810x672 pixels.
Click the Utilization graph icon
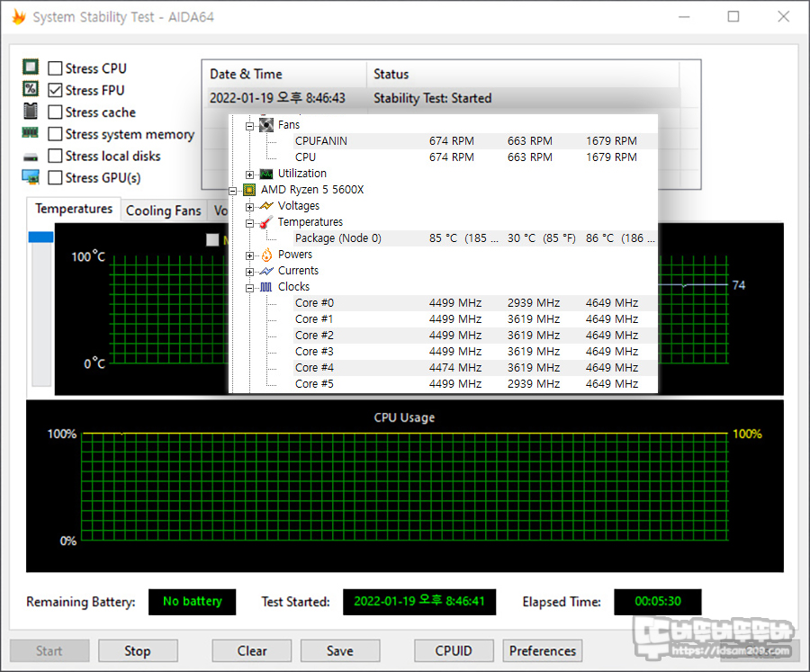pos(266,174)
